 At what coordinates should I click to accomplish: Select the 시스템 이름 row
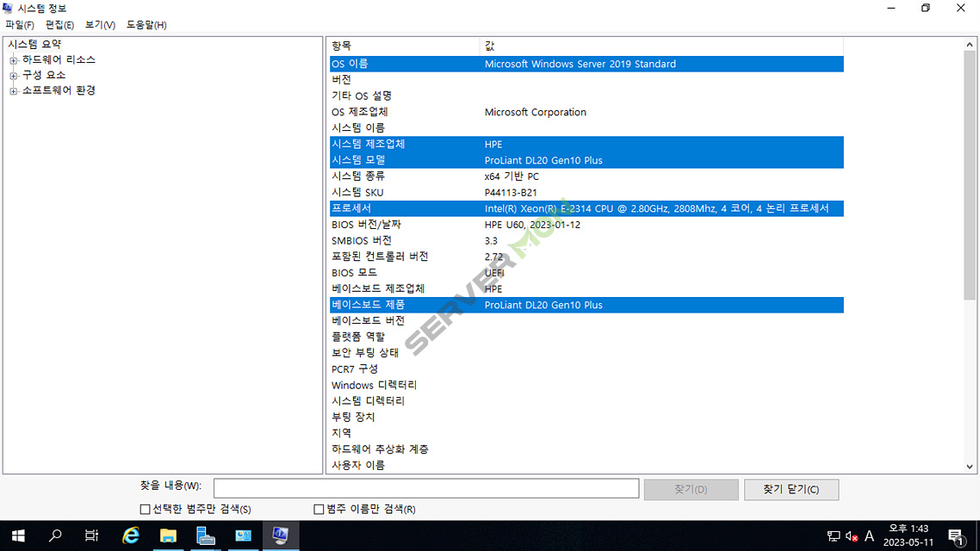(586, 128)
